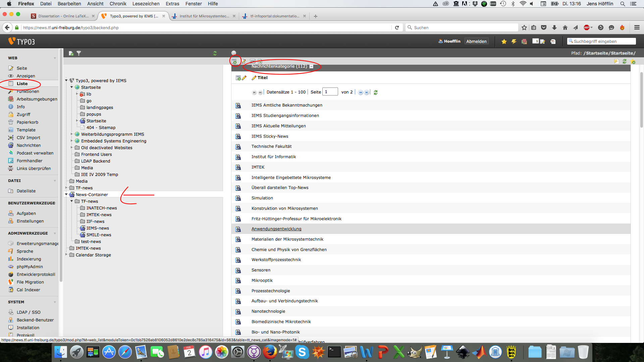Open Spotlight search in menu bar
Viewport: 644px width, 362px height.
pos(623,4)
